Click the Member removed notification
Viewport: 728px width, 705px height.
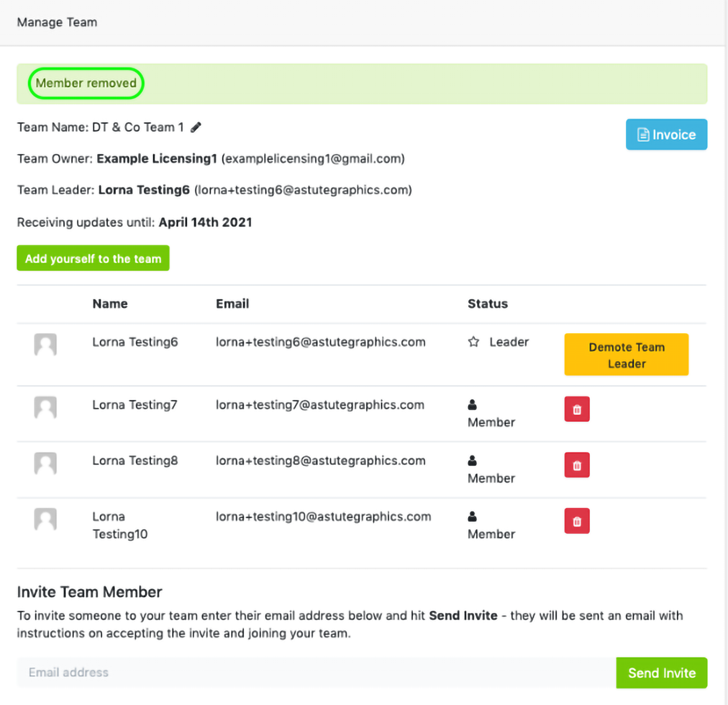click(86, 83)
